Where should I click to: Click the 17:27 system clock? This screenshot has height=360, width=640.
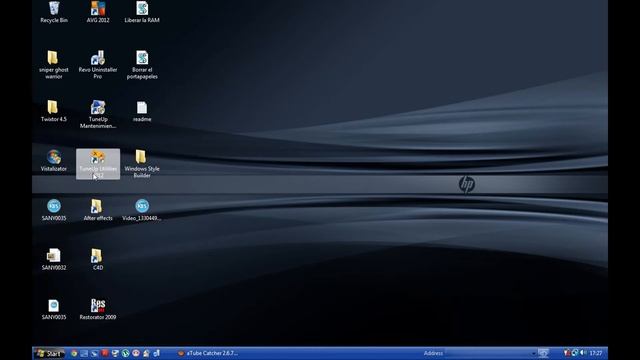596,353
